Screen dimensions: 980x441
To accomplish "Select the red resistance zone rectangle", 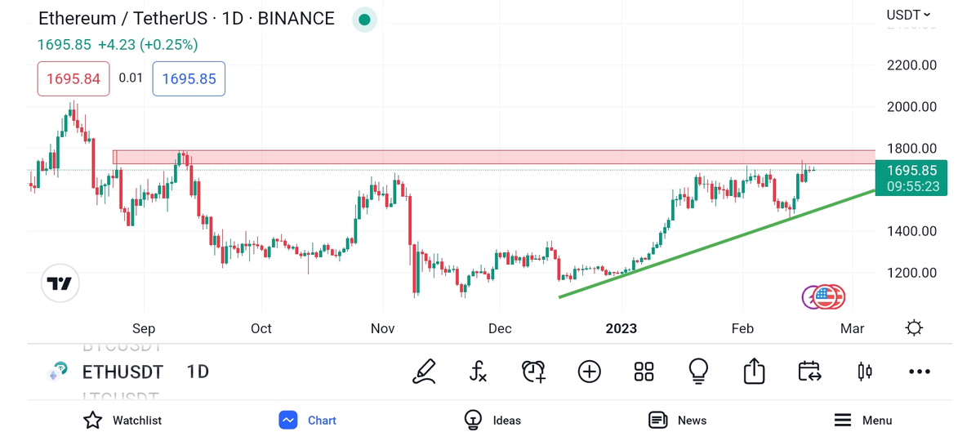I will click(490, 157).
